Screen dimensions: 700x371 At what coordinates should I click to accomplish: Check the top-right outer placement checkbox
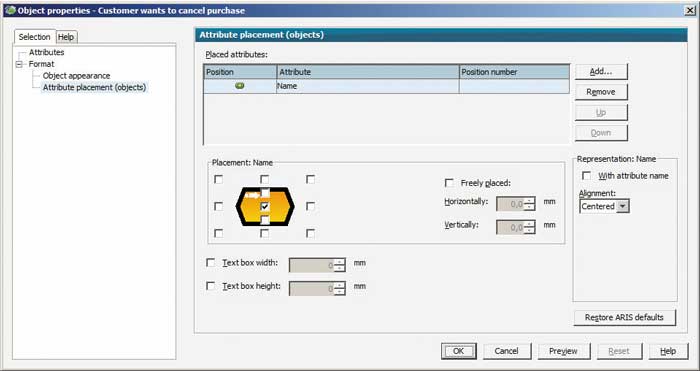310,179
